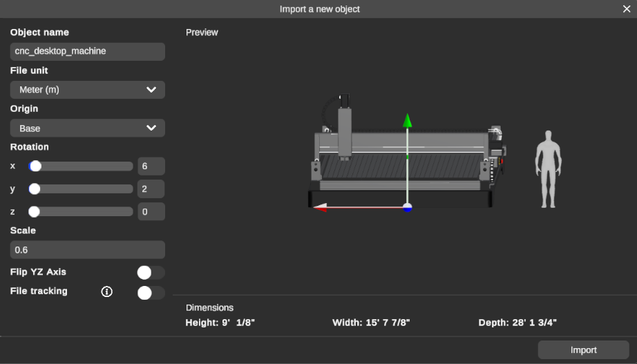Click the blue origin point in preview
This screenshot has height=364, width=637.
(x=408, y=207)
